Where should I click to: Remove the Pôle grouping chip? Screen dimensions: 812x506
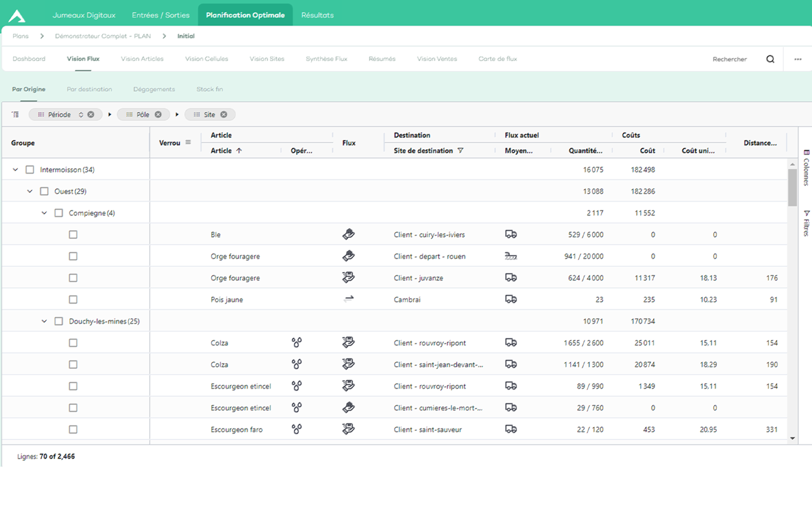158,114
